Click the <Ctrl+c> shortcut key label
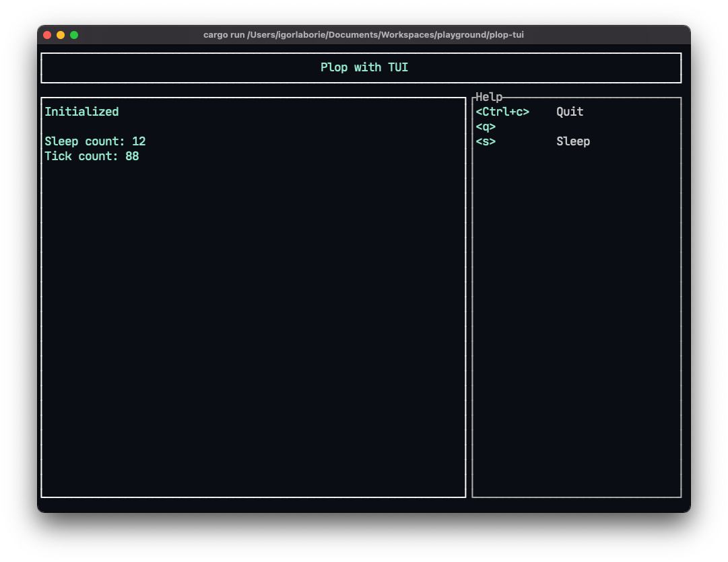 click(502, 112)
